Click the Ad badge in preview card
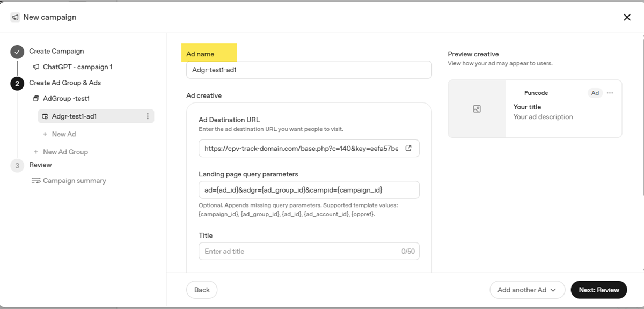This screenshot has width=644, height=309. point(595,93)
